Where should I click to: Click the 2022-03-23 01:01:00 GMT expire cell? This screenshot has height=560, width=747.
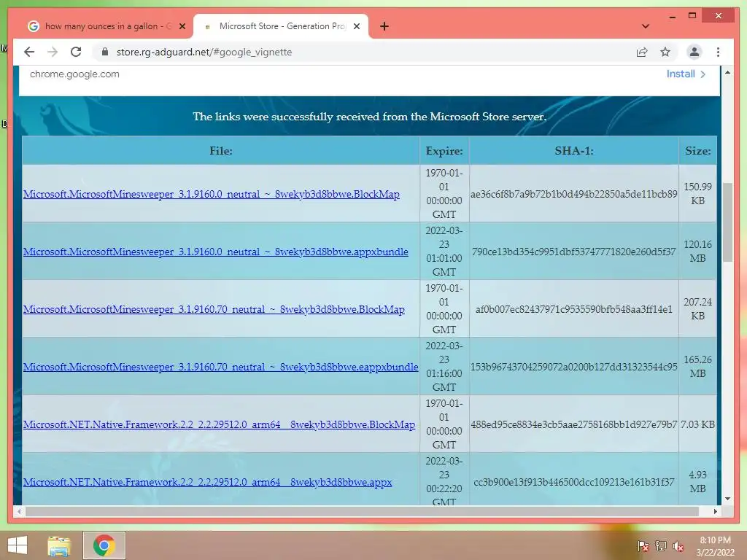(444, 251)
